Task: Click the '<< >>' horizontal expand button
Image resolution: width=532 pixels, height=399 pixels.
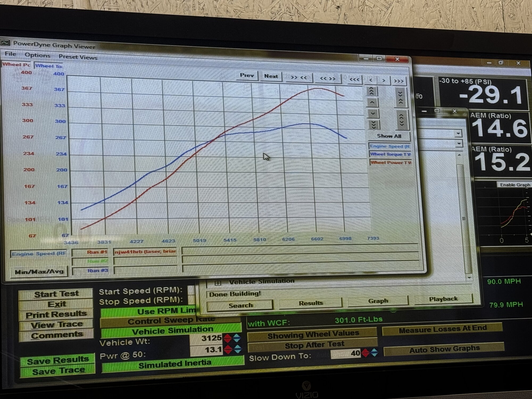Action: point(327,78)
